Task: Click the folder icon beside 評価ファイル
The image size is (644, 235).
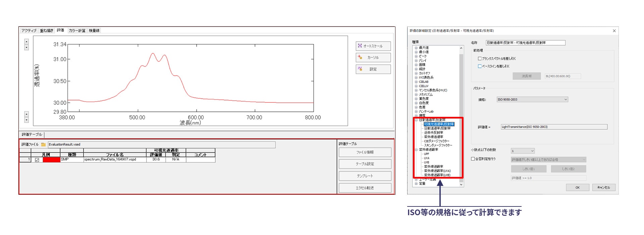Action: (43, 145)
